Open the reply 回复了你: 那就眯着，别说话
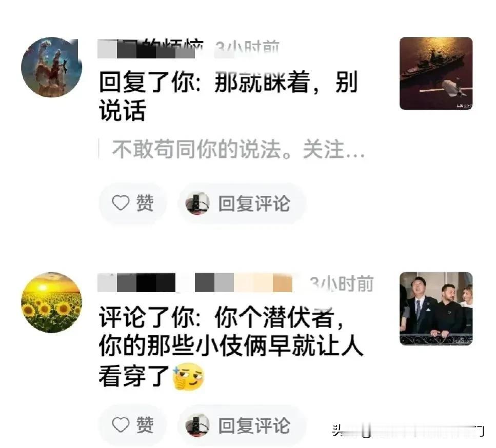This screenshot has width=496, height=448. pos(229,96)
